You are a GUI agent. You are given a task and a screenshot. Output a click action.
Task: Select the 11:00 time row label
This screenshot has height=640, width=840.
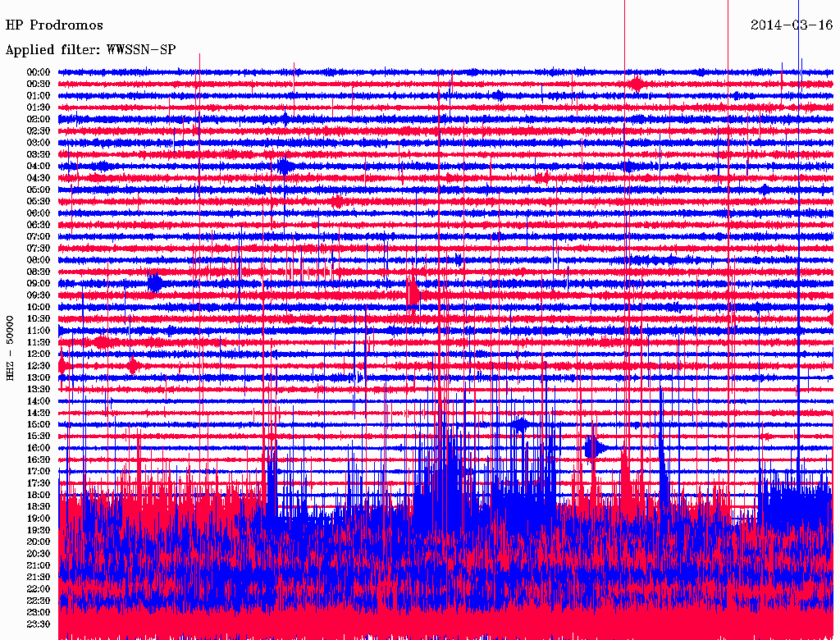tap(39, 331)
